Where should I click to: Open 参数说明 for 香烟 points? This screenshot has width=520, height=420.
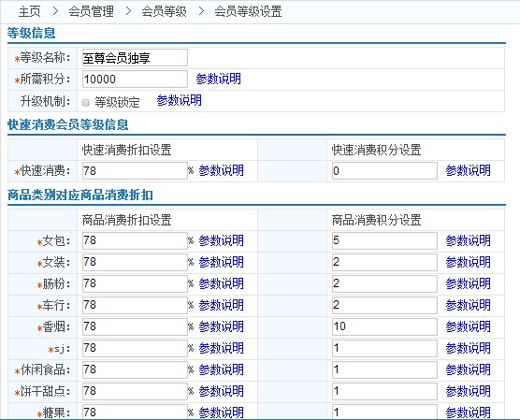469,326
